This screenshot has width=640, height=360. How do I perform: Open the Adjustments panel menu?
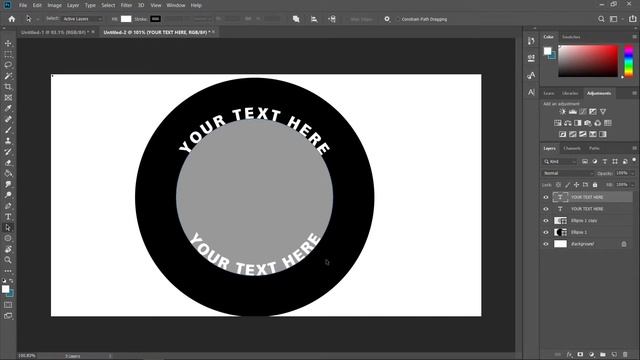634,93
